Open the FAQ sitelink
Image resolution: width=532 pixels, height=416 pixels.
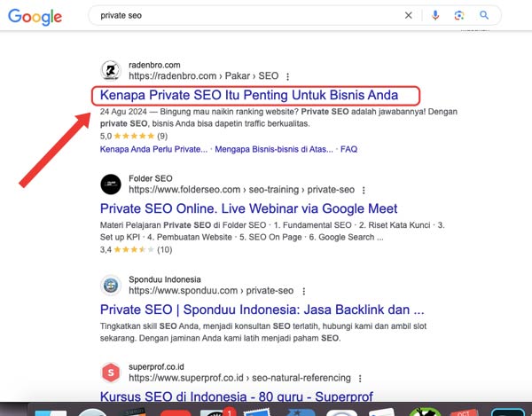pyautogui.click(x=348, y=149)
